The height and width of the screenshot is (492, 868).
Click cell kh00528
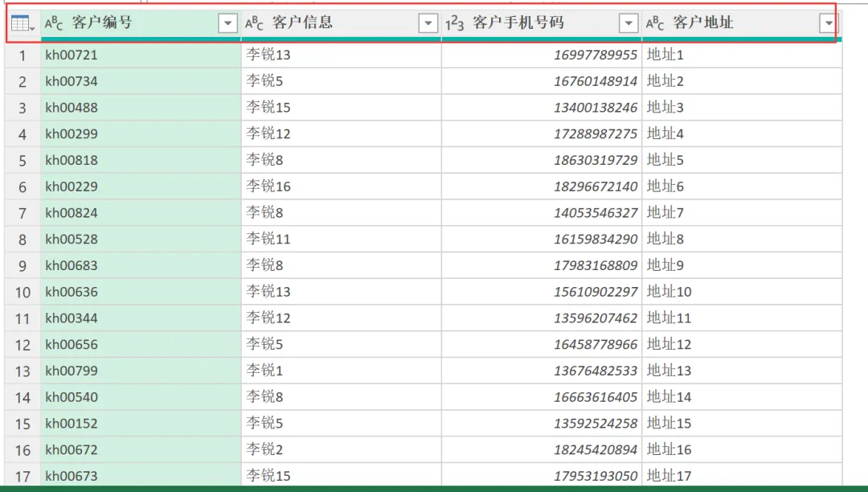(141, 239)
